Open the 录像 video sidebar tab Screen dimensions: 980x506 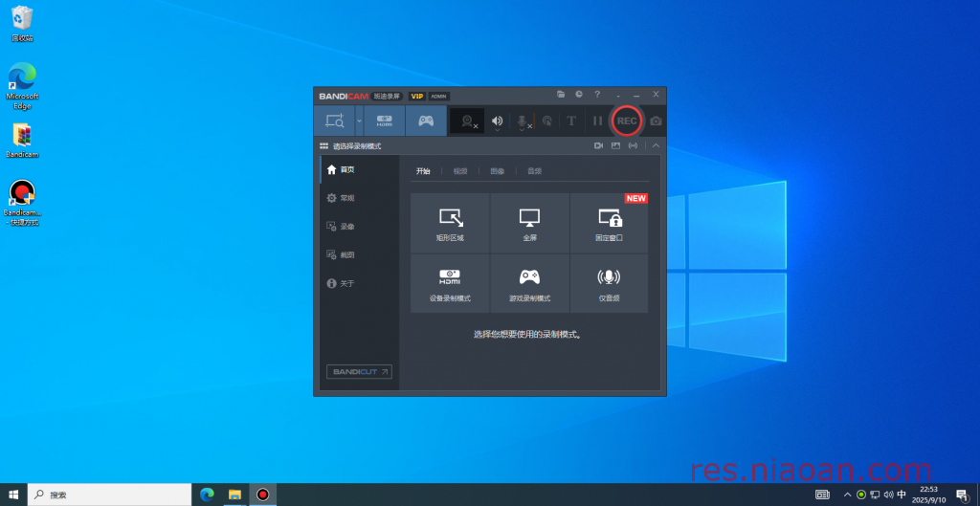click(360, 227)
